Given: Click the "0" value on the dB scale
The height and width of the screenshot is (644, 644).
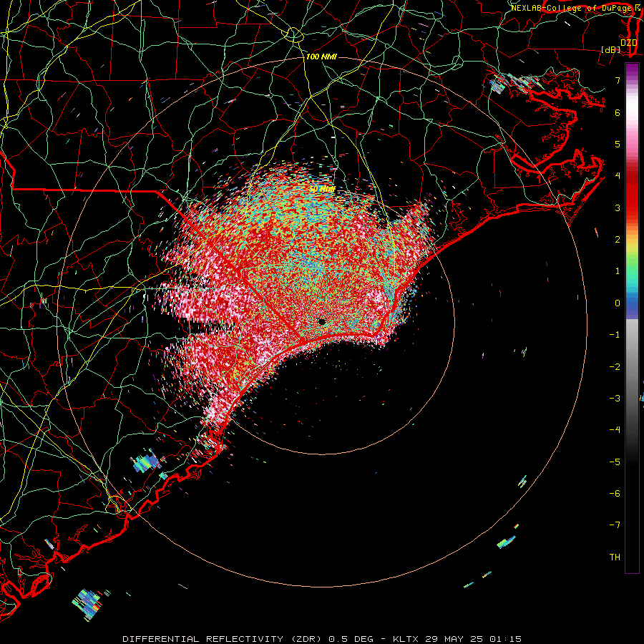Looking at the screenshot, I should pos(618,303).
